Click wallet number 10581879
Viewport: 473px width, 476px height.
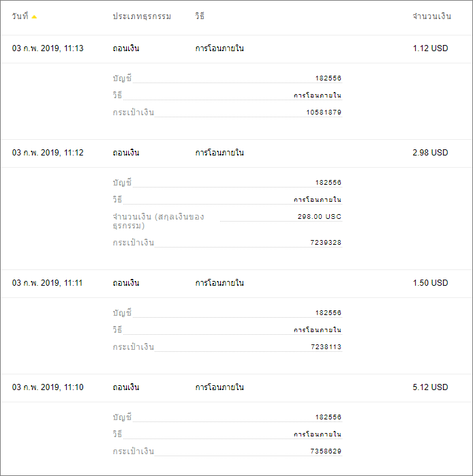point(324,113)
